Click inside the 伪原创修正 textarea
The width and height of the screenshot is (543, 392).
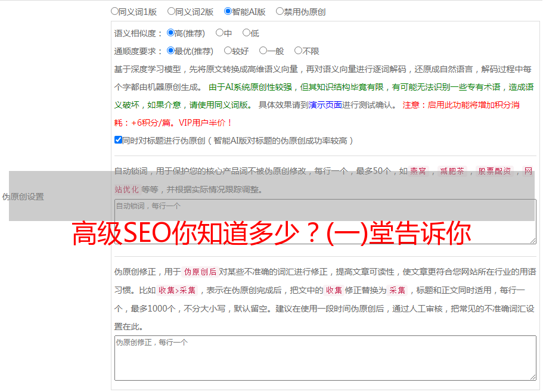click(325, 358)
